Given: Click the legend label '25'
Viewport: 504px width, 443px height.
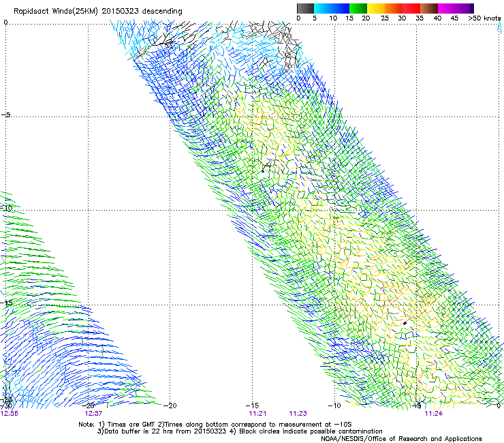Looking at the screenshot, I should pyautogui.click(x=385, y=18).
